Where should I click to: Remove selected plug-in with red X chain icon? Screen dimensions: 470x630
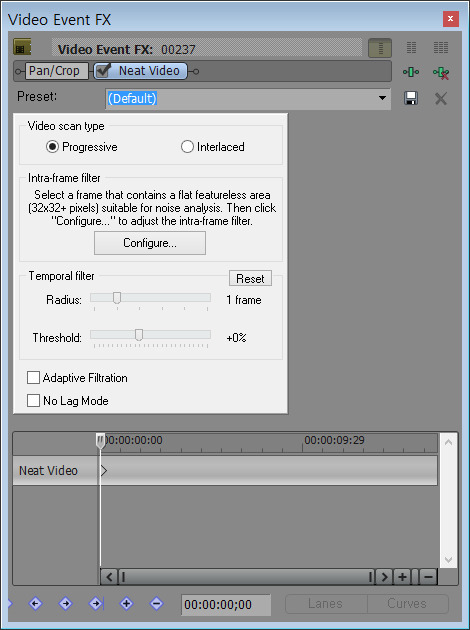pos(441,73)
